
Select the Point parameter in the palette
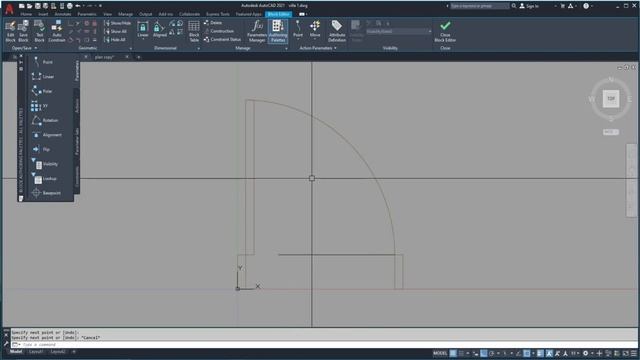pos(42,62)
